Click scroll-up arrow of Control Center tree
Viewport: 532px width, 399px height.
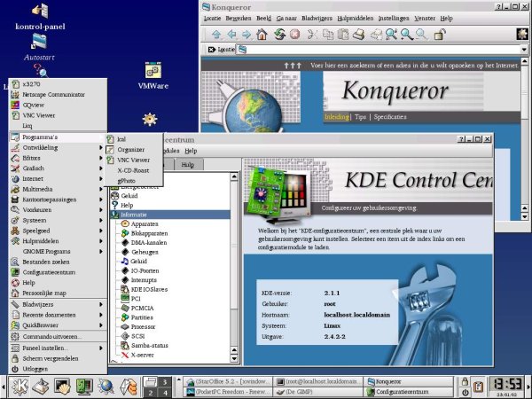[x=234, y=176]
